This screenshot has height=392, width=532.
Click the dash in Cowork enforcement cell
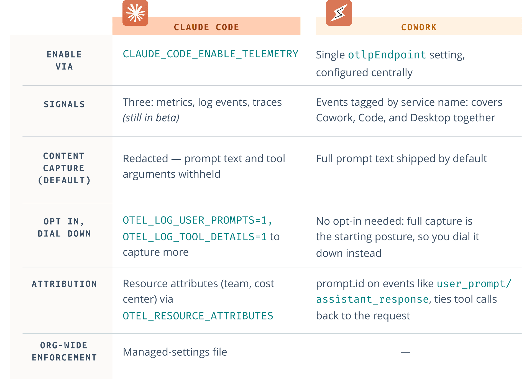point(405,353)
